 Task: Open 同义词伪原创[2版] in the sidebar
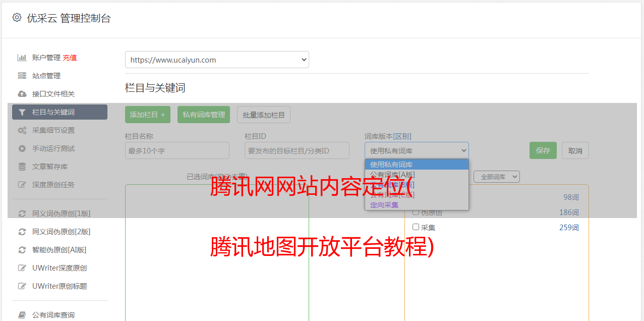[62, 232]
